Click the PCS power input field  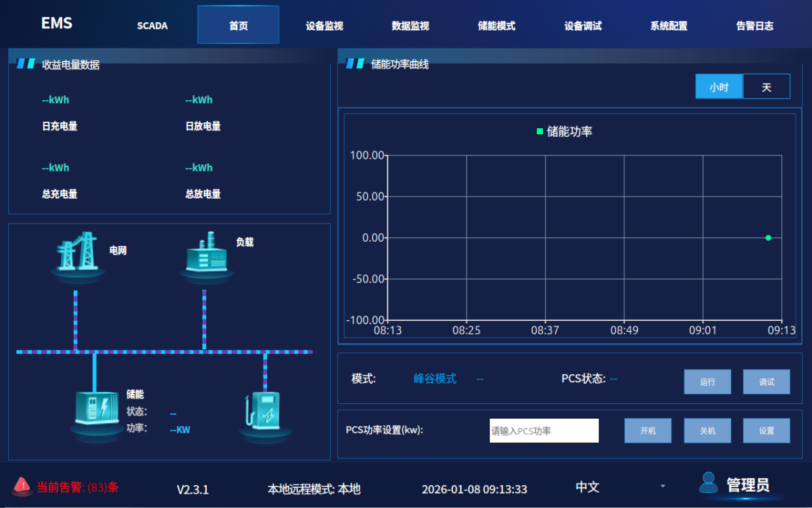[x=544, y=431]
